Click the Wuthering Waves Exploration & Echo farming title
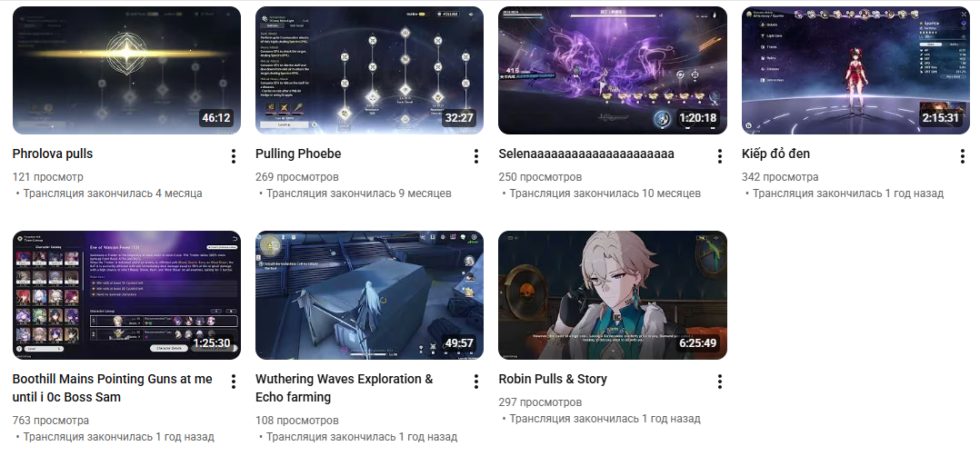The height and width of the screenshot is (456, 980). (x=345, y=388)
